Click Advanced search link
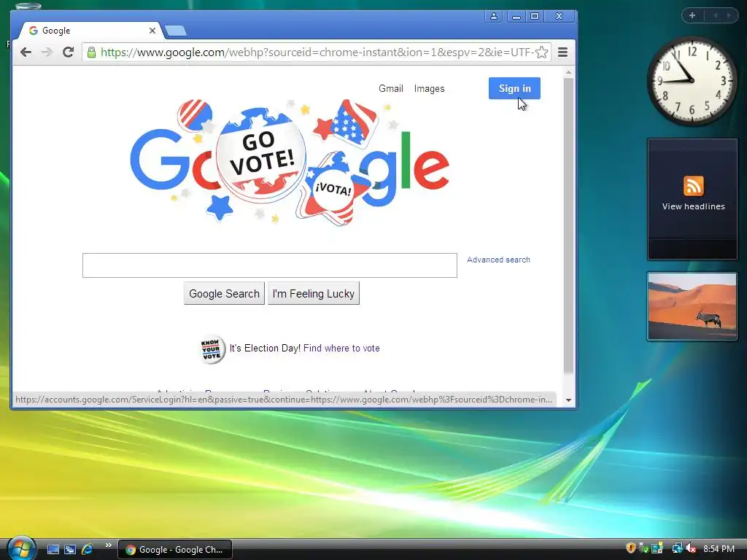 (x=498, y=260)
